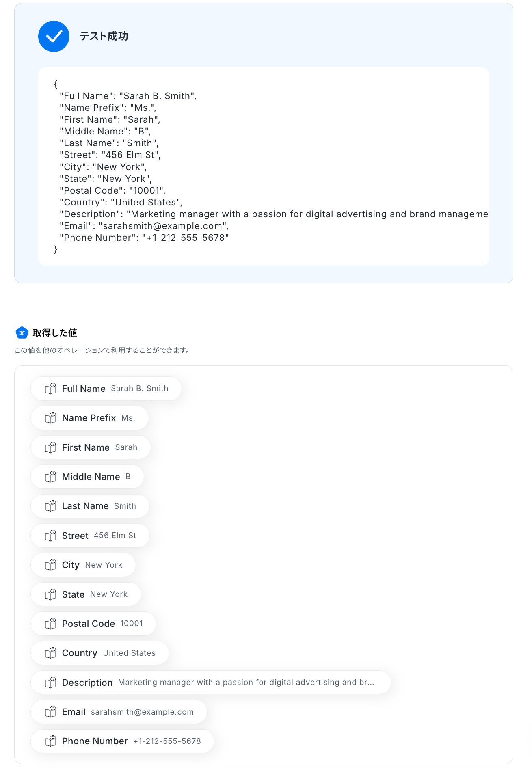Select the Country United States value chip
Screen dimensions: 532x769
tap(100, 653)
